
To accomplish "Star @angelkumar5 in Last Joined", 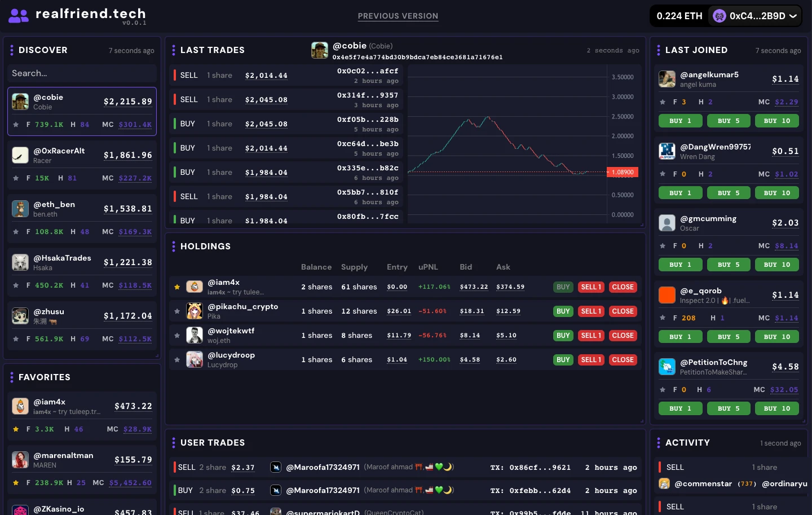I will tap(663, 102).
